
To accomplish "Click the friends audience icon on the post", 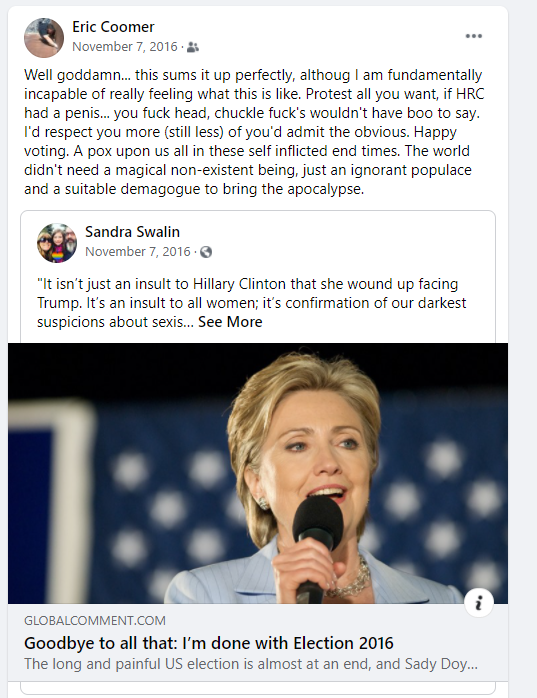I will click(x=193, y=47).
